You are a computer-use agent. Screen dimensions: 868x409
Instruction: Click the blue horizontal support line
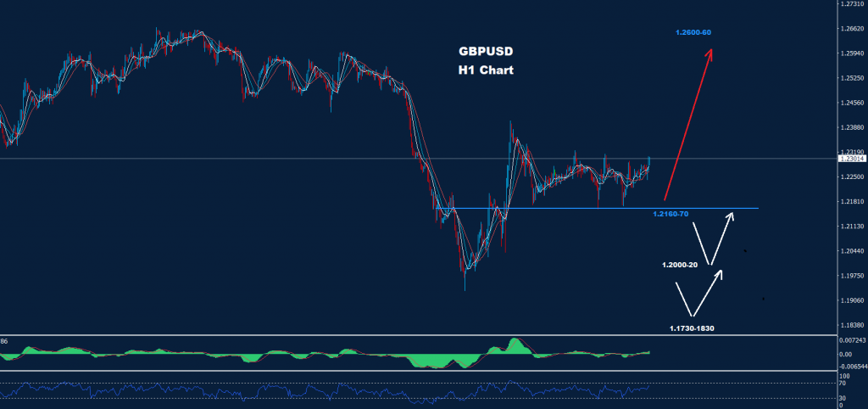[593, 208]
